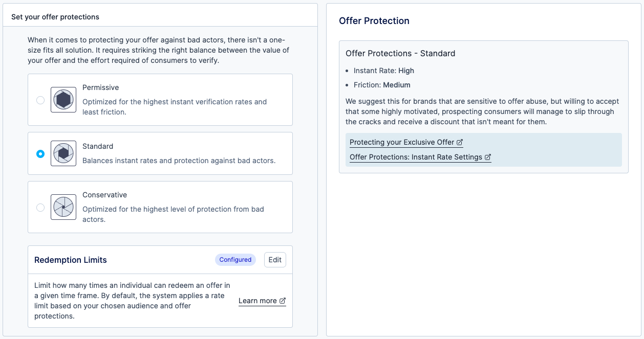
Task: Open Offer Protections: Instant Rate Settings link
Action: (x=416, y=157)
